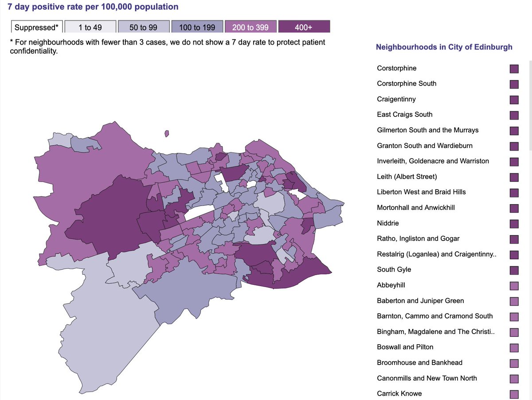Select the 200 to 399 legend category
532x400 pixels.
250,26
